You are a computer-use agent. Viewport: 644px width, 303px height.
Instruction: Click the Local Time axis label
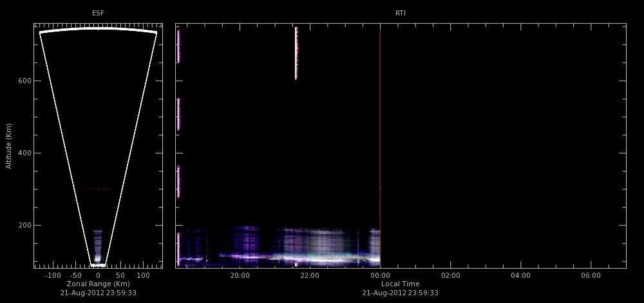[401, 284]
